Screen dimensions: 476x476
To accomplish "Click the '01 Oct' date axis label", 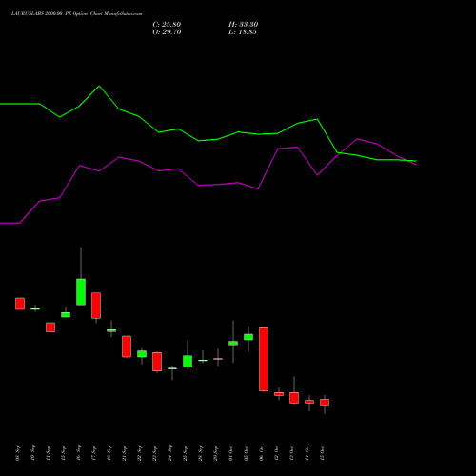I will pos(231,453).
